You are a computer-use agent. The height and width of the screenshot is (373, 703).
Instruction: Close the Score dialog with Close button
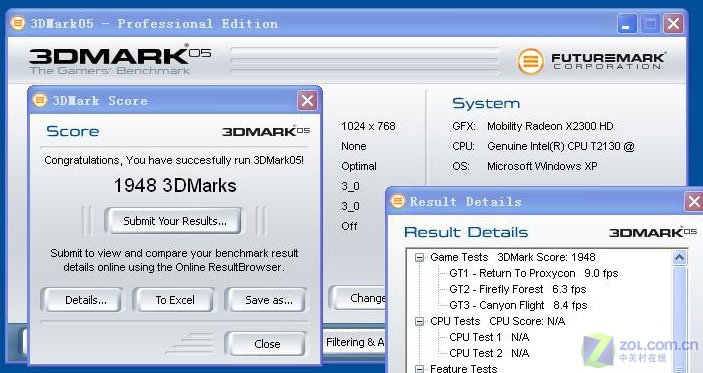click(x=267, y=344)
